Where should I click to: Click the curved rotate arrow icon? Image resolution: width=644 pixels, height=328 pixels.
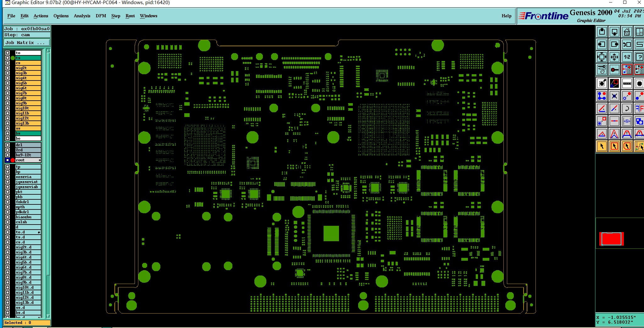627,108
